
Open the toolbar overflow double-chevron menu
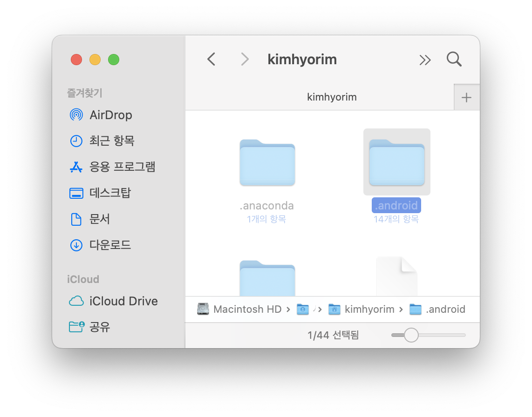tap(425, 60)
